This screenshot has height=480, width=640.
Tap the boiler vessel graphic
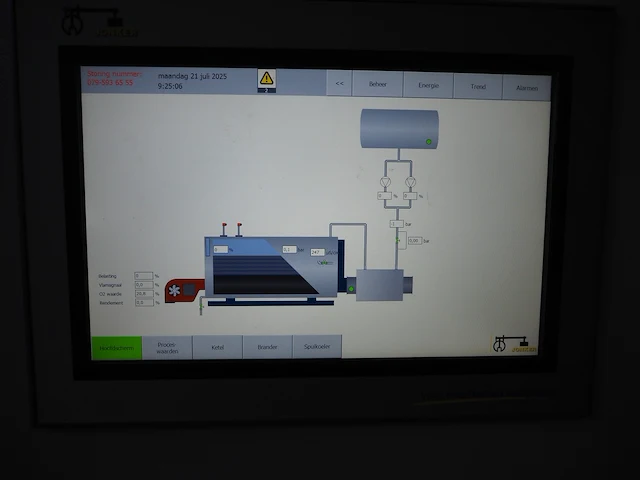[271, 267]
